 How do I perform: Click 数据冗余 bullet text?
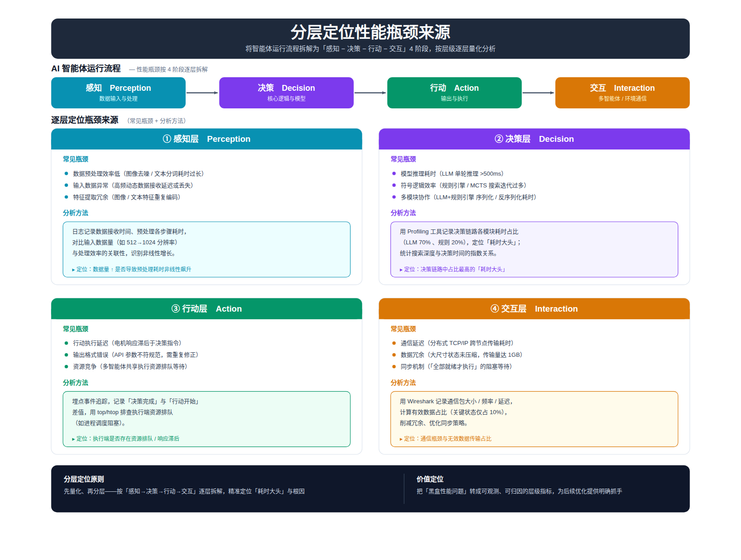pos(462,355)
